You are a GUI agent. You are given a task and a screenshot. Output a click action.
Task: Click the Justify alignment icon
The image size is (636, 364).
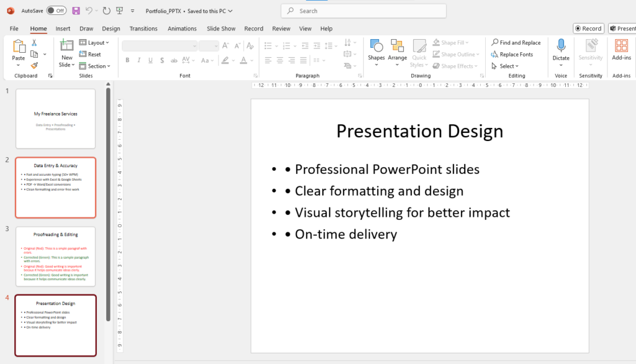click(x=303, y=60)
